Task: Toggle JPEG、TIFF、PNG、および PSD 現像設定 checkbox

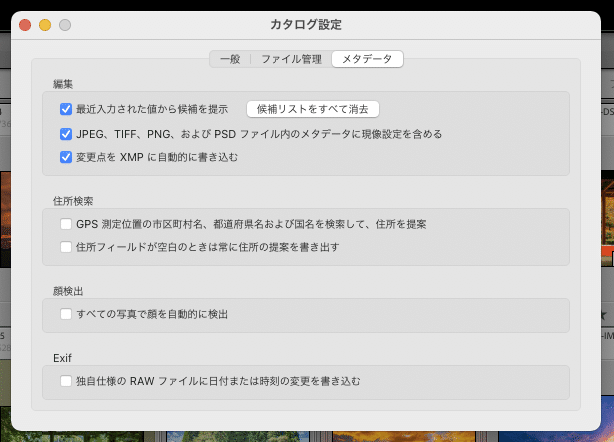Action: pos(66,134)
